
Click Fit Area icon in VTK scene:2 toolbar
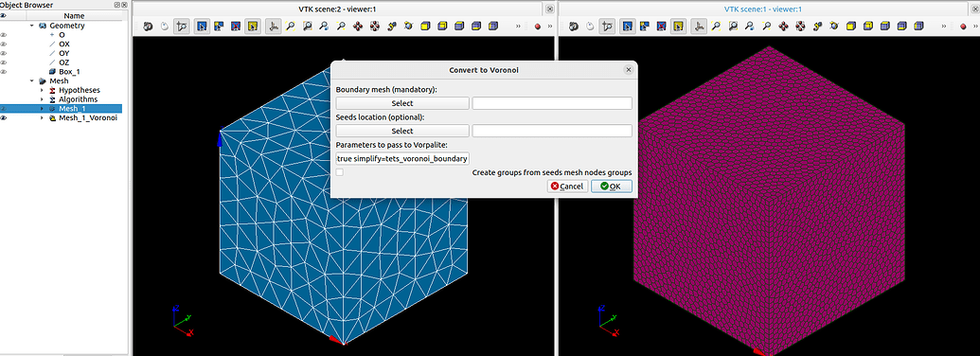point(308,27)
